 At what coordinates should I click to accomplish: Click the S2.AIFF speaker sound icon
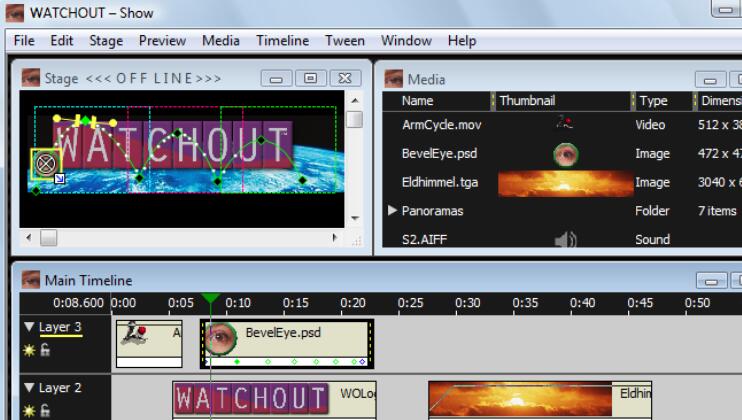coord(565,239)
